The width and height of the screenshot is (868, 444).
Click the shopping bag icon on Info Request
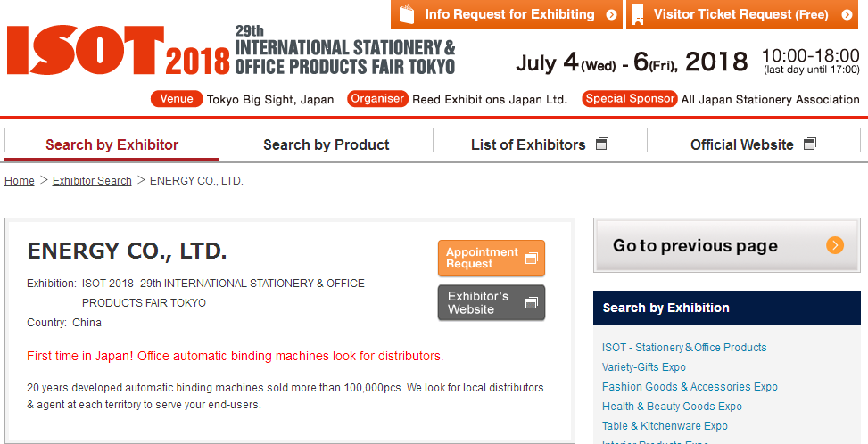pyautogui.click(x=407, y=14)
